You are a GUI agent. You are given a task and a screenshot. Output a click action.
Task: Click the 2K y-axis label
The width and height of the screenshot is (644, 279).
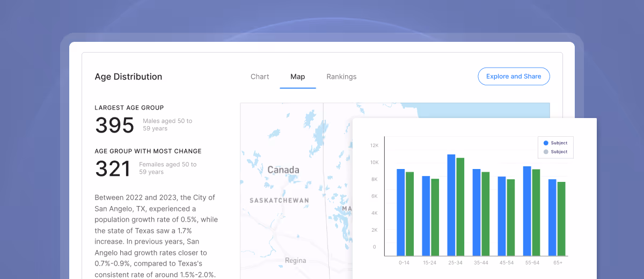376,230
